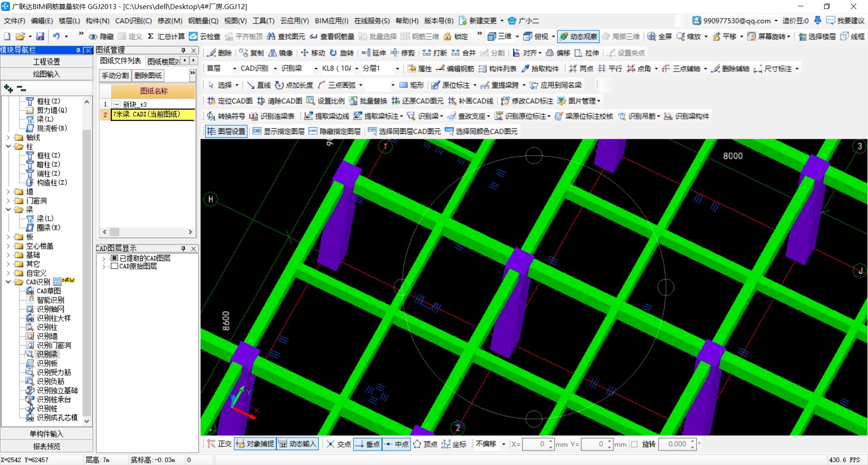
Task: Switch to 图纸楼层对照 tab
Action: pos(163,61)
